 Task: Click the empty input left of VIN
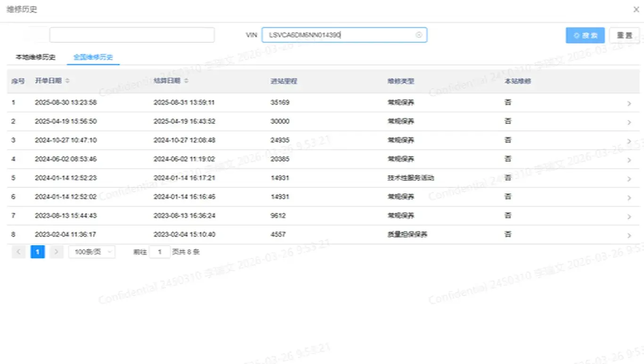pyautogui.click(x=132, y=35)
